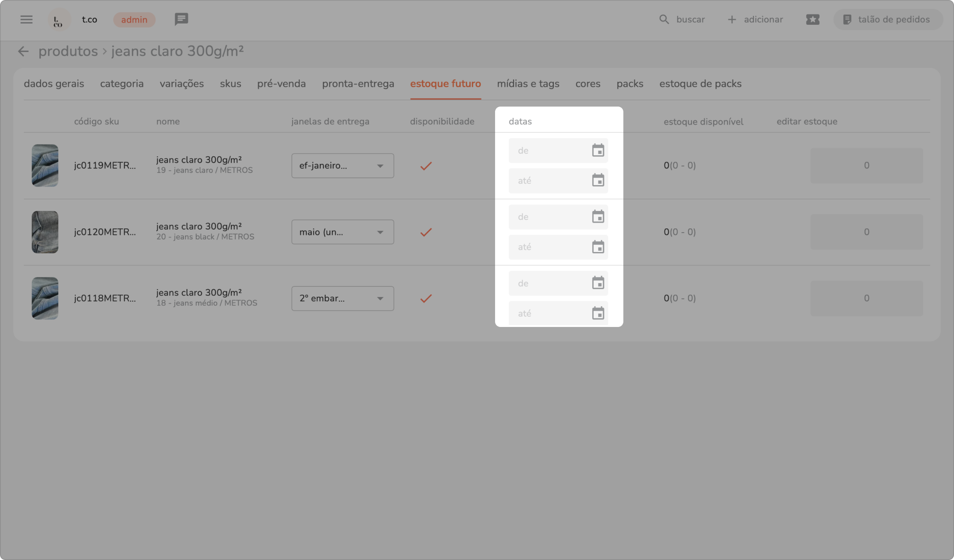The image size is (954, 560).
Task: Open calendar for first row 'até' date
Action: (x=598, y=181)
